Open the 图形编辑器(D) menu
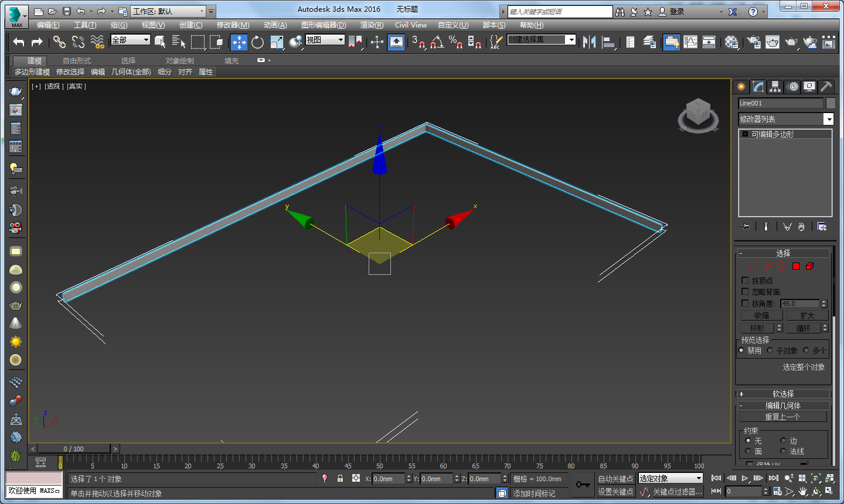The width and height of the screenshot is (844, 504). pos(324,25)
